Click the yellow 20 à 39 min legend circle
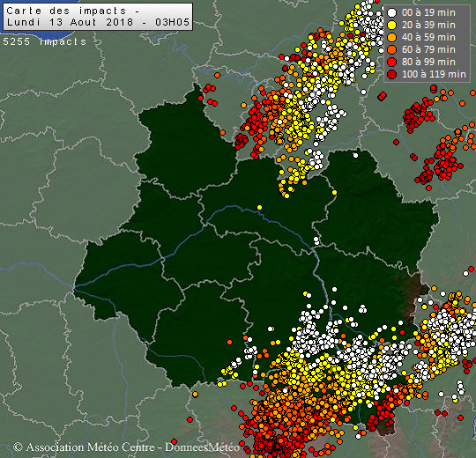Viewport: 476px width, 458px height. pyautogui.click(x=392, y=25)
